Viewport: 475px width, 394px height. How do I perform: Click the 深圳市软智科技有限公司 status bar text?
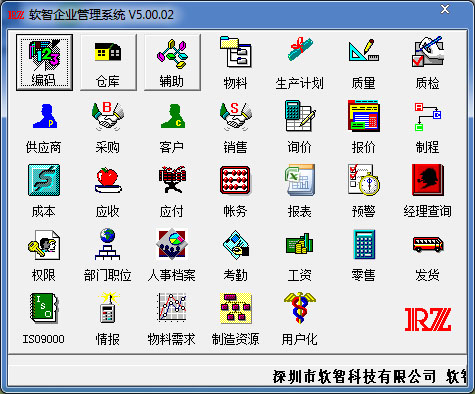(354, 377)
